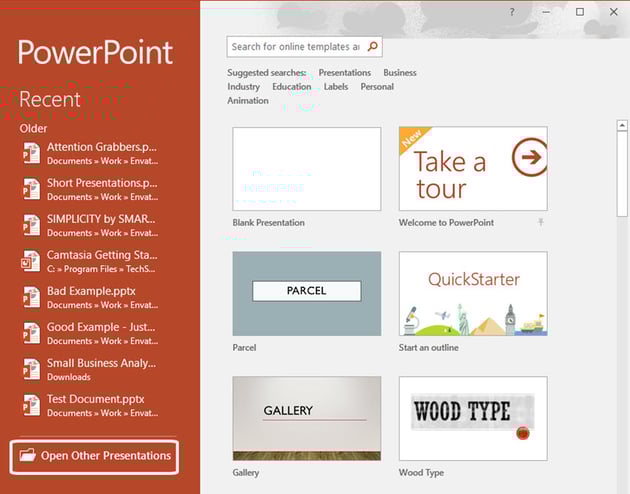Click the Test Document.pptx file icon
The image size is (630, 494).
(x=31, y=405)
